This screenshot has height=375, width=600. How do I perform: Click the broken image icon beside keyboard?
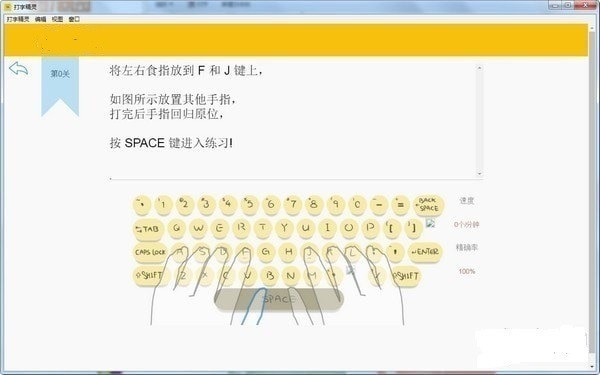click(430, 223)
